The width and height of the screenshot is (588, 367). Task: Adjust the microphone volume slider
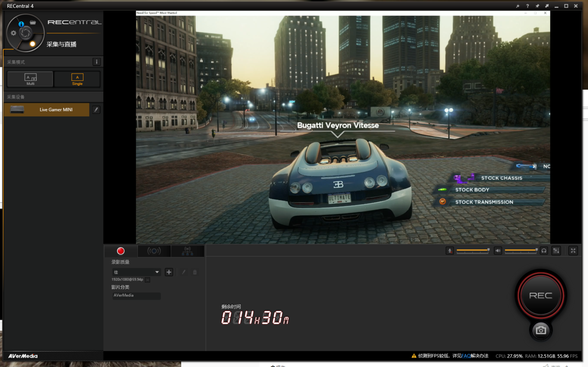pyautogui.click(x=473, y=250)
